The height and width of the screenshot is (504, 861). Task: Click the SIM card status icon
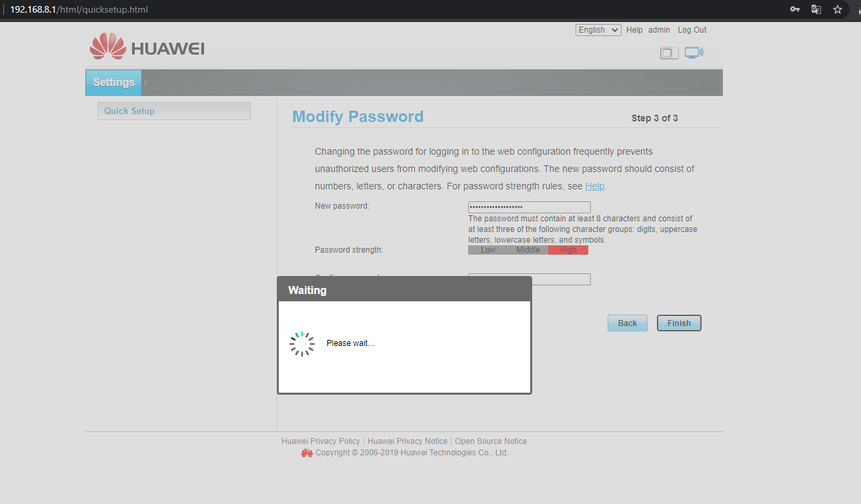(669, 53)
